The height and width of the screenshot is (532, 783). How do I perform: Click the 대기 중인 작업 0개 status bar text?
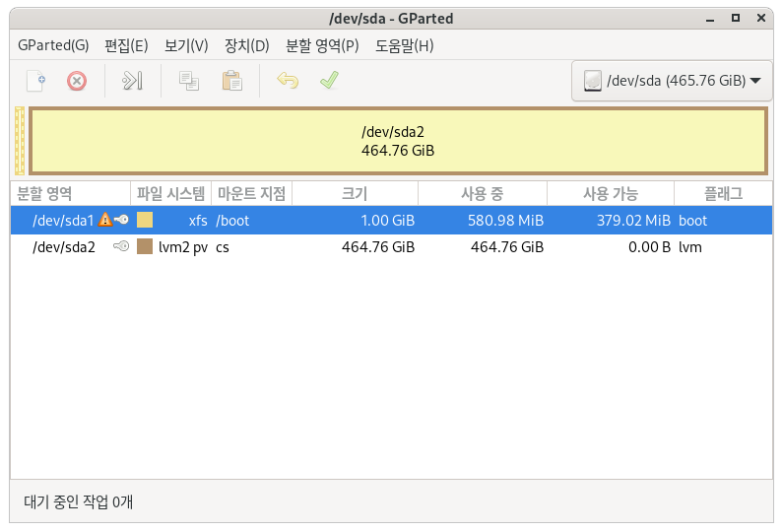tap(79, 501)
